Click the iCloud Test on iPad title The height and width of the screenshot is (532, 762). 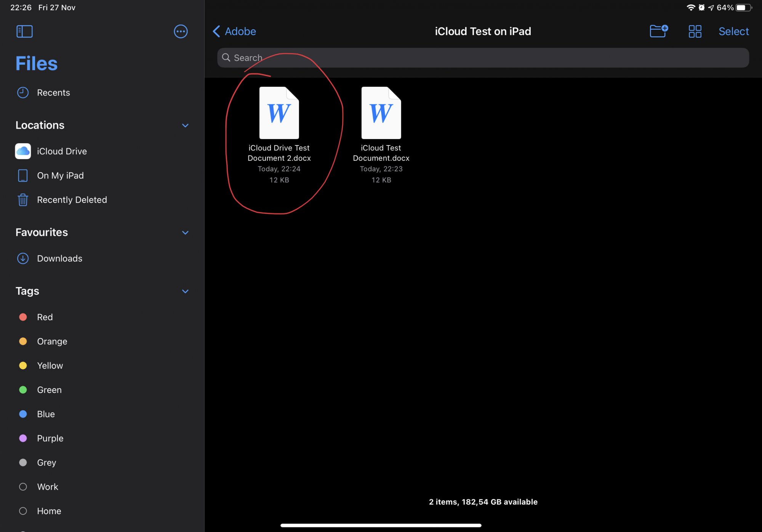click(x=483, y=31)
